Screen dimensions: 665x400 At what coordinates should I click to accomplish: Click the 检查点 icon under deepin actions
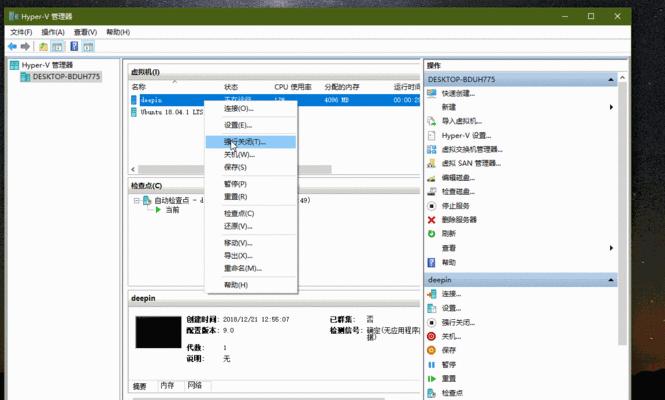tap(432, 393)
